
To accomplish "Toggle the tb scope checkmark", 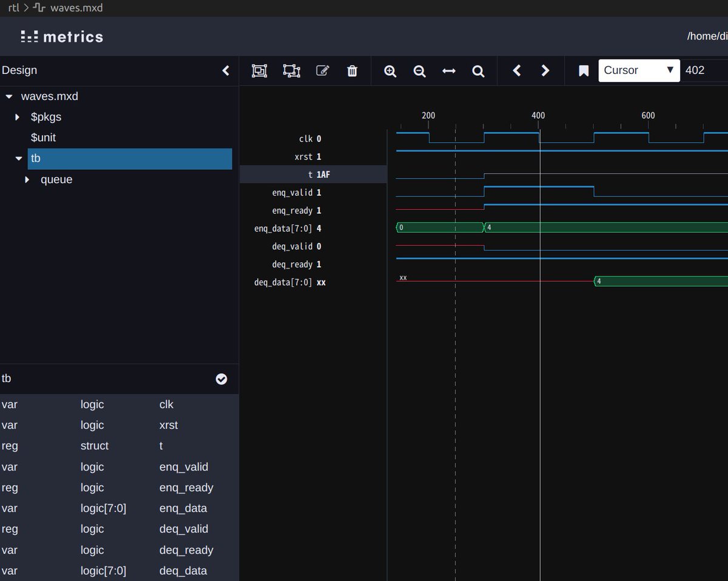I will [221, 379].
